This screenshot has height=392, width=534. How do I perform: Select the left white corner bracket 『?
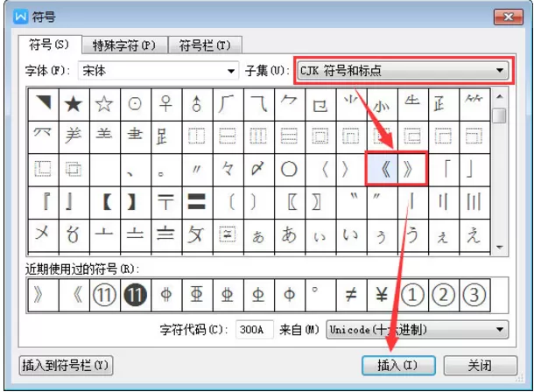(x=43, y=202)
